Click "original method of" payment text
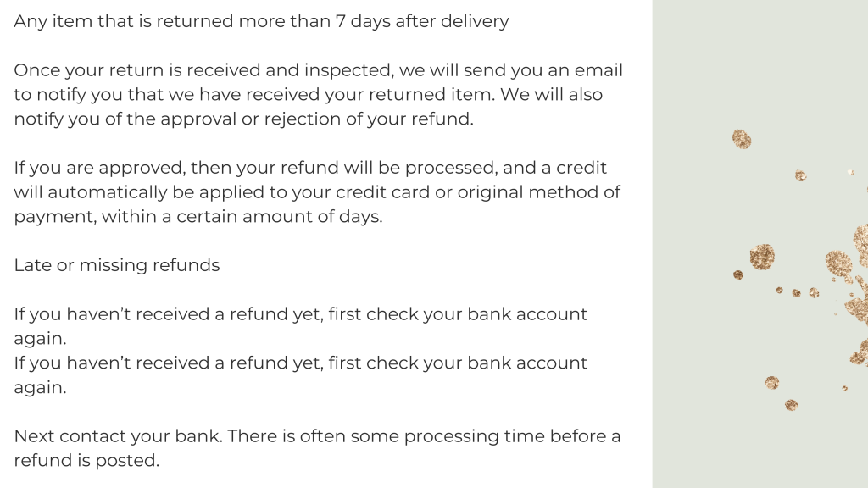Image resolution: width=868 pixels, height=488 pixels. [x=539, y=192]
